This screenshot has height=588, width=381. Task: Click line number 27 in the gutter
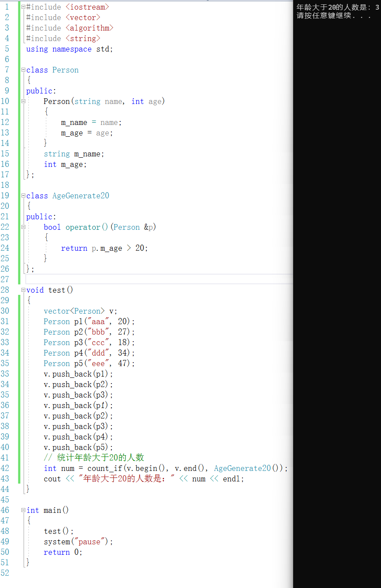5,280
